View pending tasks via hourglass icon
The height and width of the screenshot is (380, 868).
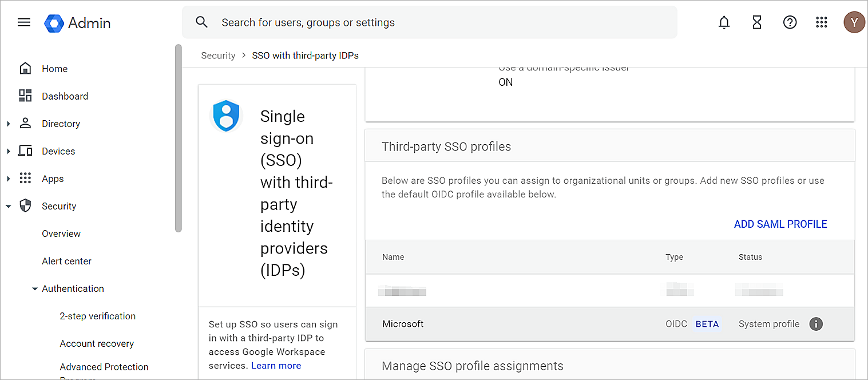click(756, 22)
